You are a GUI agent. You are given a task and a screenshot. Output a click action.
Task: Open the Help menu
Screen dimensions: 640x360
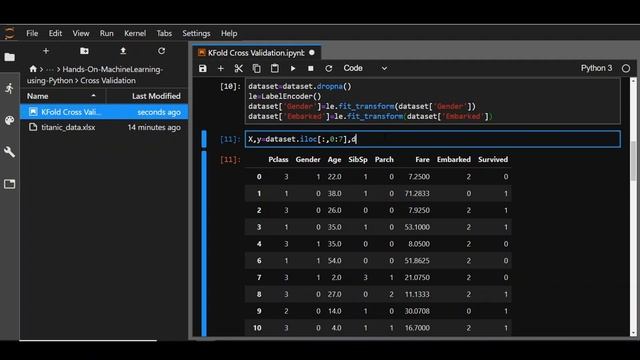(229, 33)
